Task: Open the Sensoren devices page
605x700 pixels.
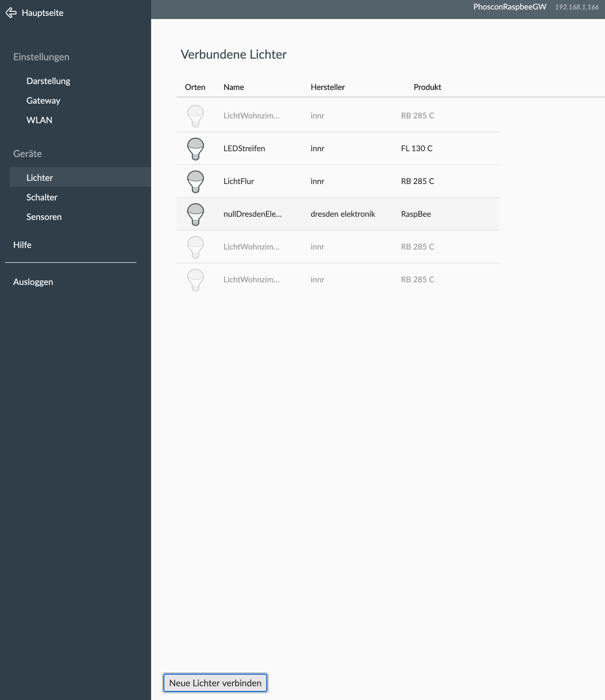Action: point(44,217)
